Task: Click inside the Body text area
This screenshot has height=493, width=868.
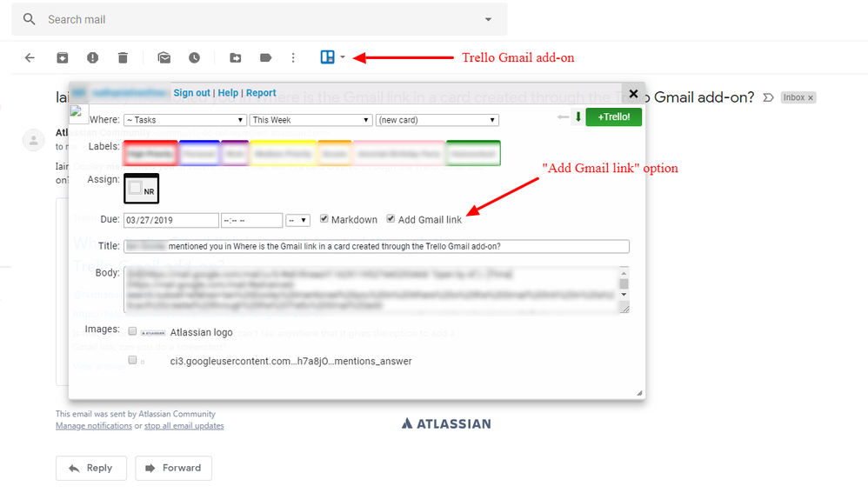Action: pos(371,290)
